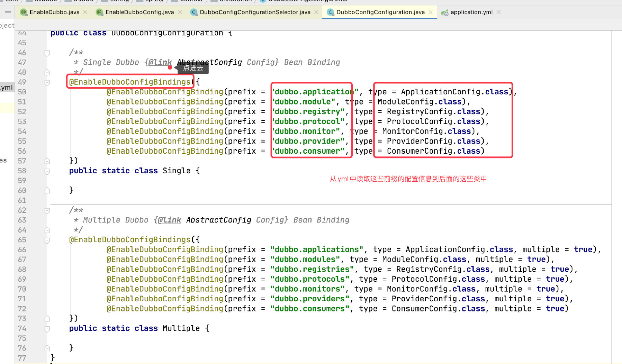Click the hide panel minus icon beside the tabs
Viewport: 622px width, 364px height.
click(x=8, y=12)
